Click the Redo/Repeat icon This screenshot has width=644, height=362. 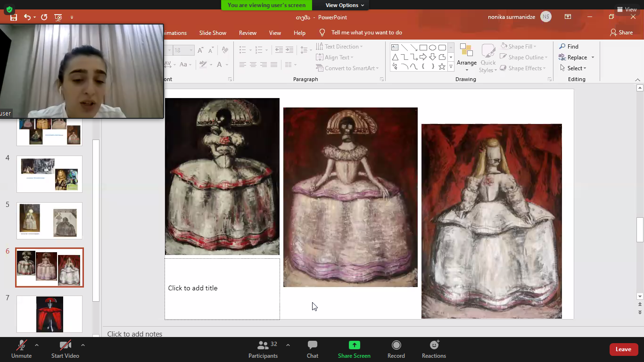click(x=44, y=17)
